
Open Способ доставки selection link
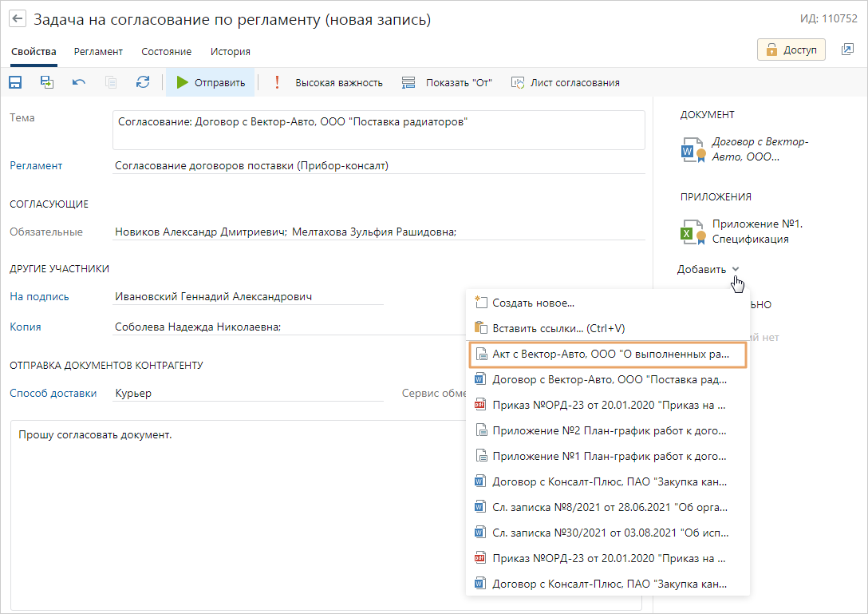[x=53, y=393]
